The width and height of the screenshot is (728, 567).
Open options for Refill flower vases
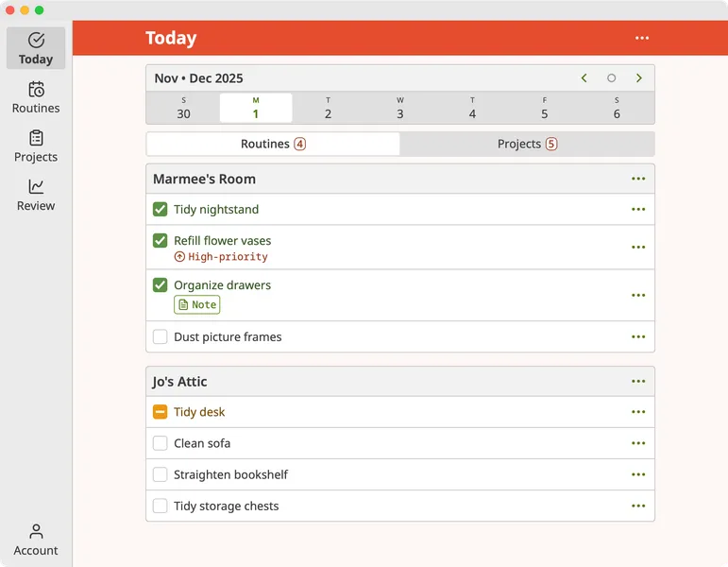[x=638, y=248]
